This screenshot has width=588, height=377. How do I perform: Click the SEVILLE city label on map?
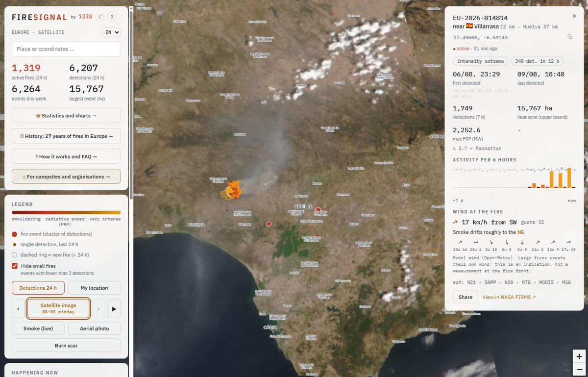coord(303,206)
